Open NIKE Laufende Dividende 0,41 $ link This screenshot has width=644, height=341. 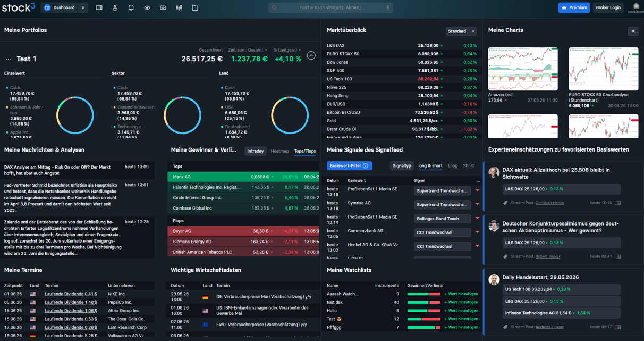(71, 294)
